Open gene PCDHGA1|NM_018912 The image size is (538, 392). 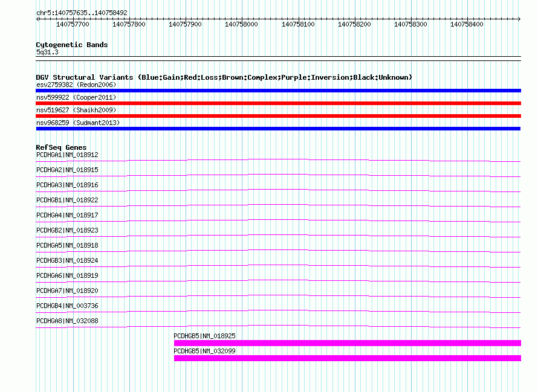(x=67, y=155)
